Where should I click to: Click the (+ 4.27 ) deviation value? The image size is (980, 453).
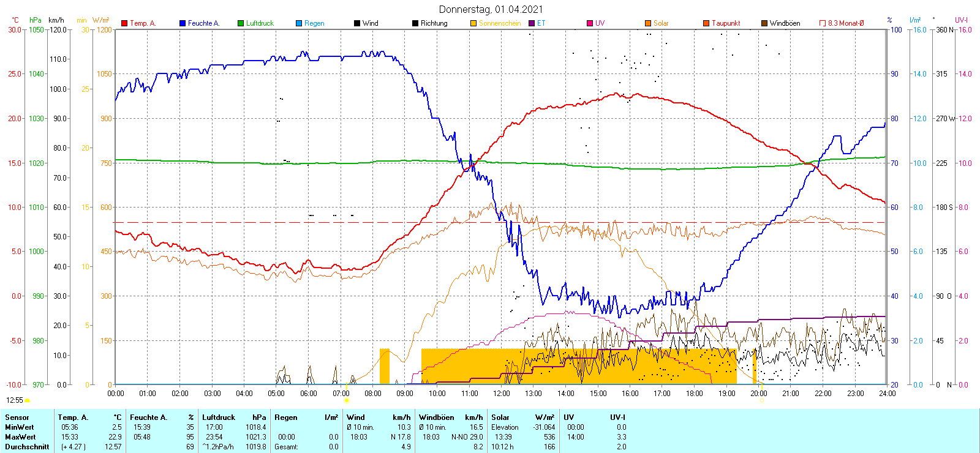coord(73,447)
